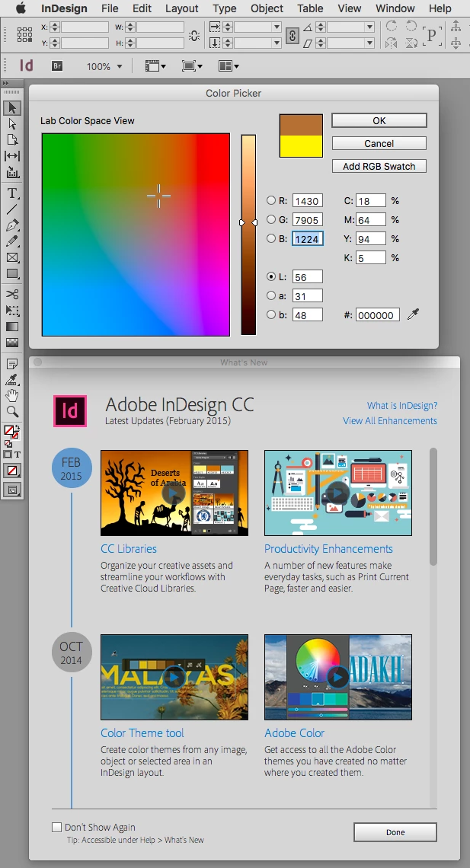Screen dimensions: 470x868
Task: Select the Content Collector tool
Action: (12, 173)
